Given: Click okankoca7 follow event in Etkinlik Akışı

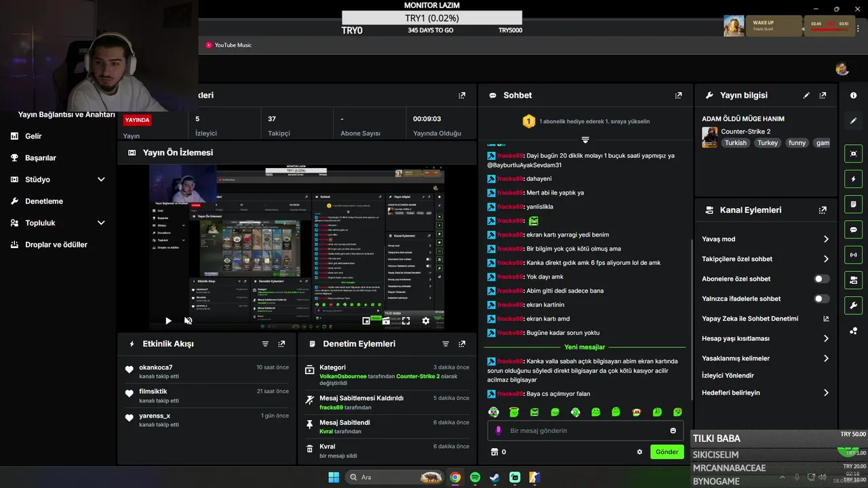Looking at the screenshot, I should [x=207, y=371].
